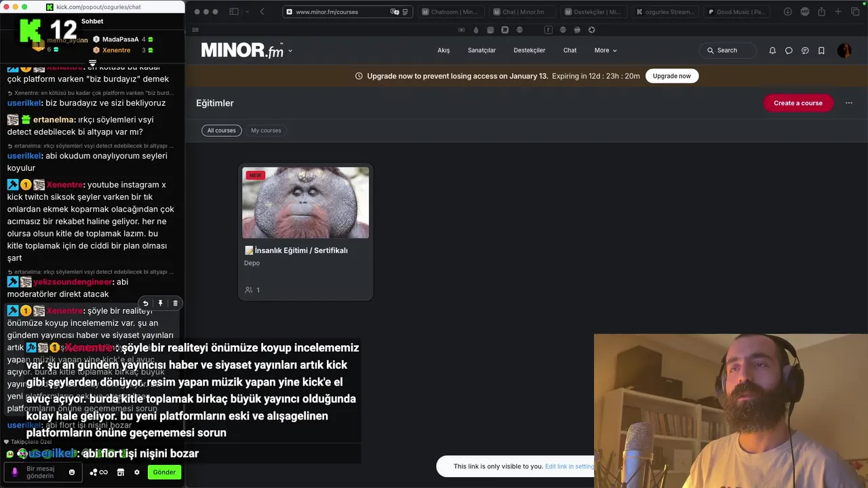Image resolution: width=868 pixels, height=488 pixels.
Task: Select the My courses filter
Action: (266, 130)
